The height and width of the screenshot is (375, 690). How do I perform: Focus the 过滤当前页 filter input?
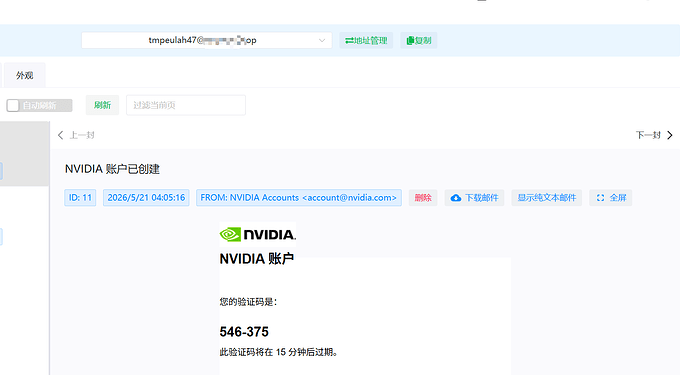pos(186,105)
